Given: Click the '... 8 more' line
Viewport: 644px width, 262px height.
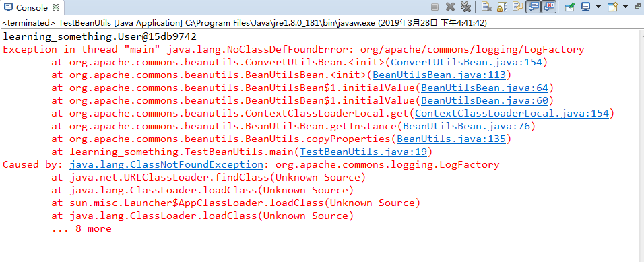Looking at the screenshot, I should [x=82, y=228].
